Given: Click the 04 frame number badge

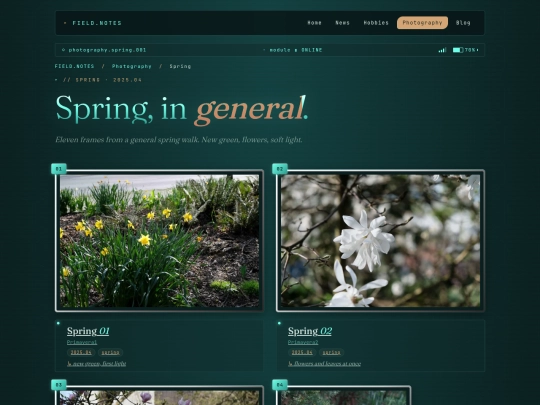Looking at the screenshot, I should (280, 385).
